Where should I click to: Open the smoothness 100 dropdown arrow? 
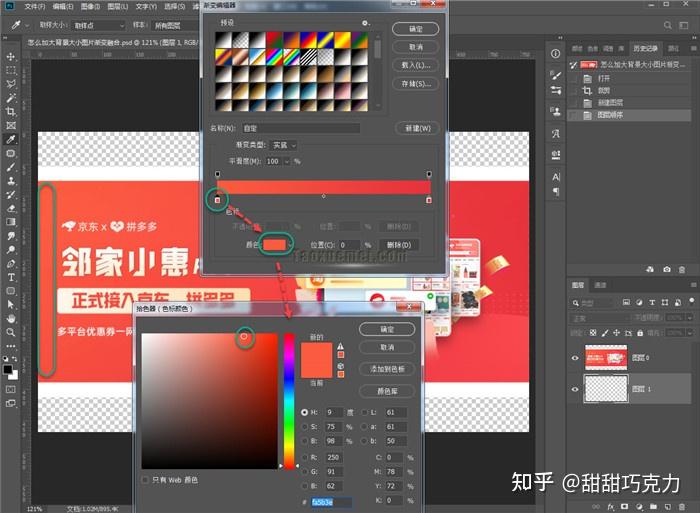[286, 162]
